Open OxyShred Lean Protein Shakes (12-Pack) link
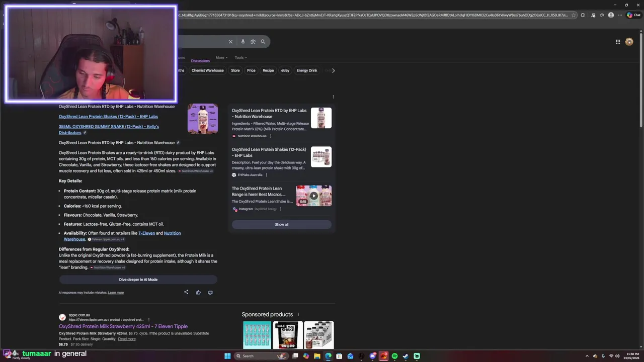 (x=108, y=117)
